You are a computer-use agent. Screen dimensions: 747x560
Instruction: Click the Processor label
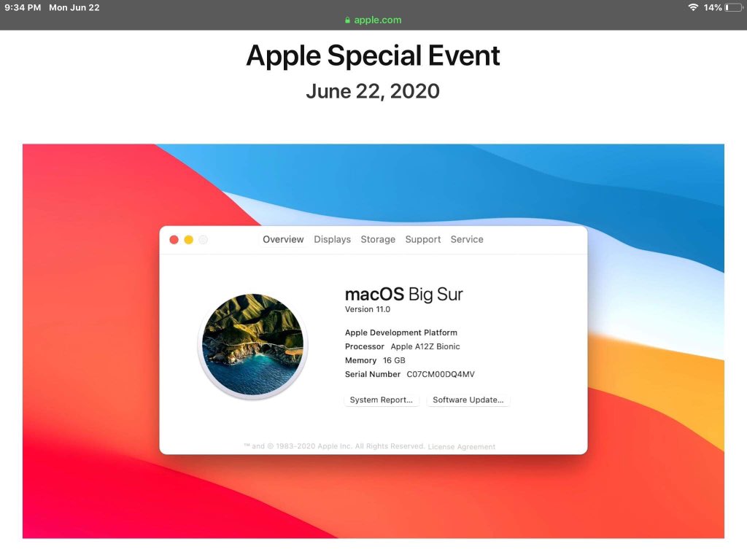pyautogui.click(x=365, y=346)
